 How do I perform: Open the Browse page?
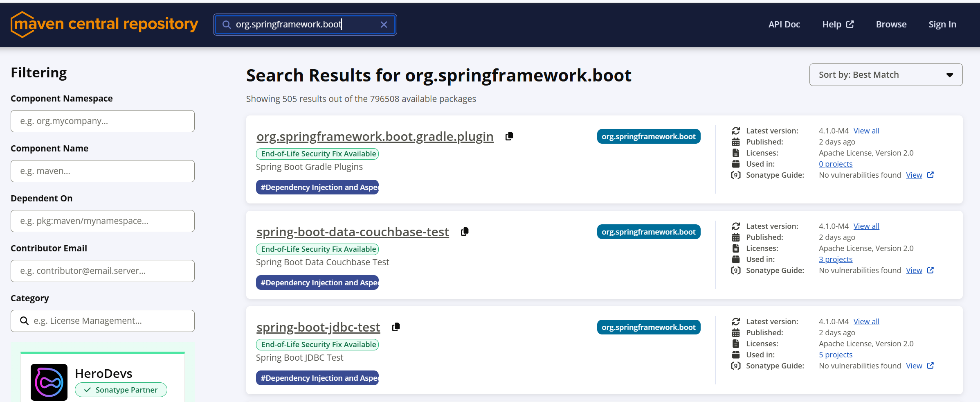pos(891,25)
